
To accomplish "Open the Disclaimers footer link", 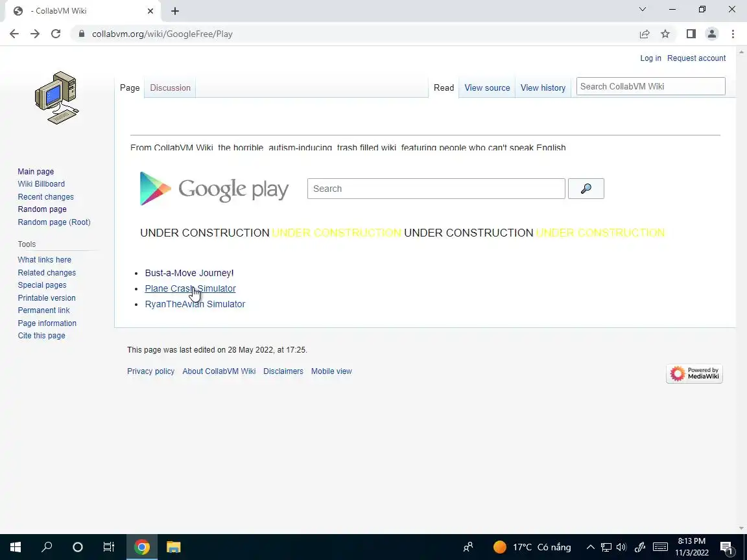I will point(283,371).
